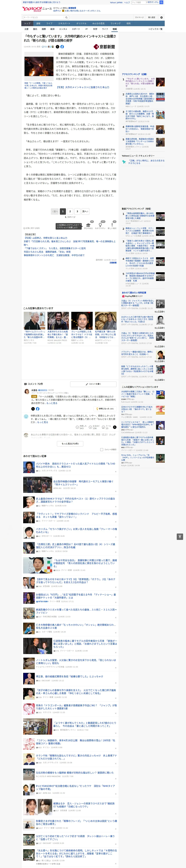The height and width of the screenshot is (868, 186).
Task: Click 参考になった 101 button
Action: point(105,409)
